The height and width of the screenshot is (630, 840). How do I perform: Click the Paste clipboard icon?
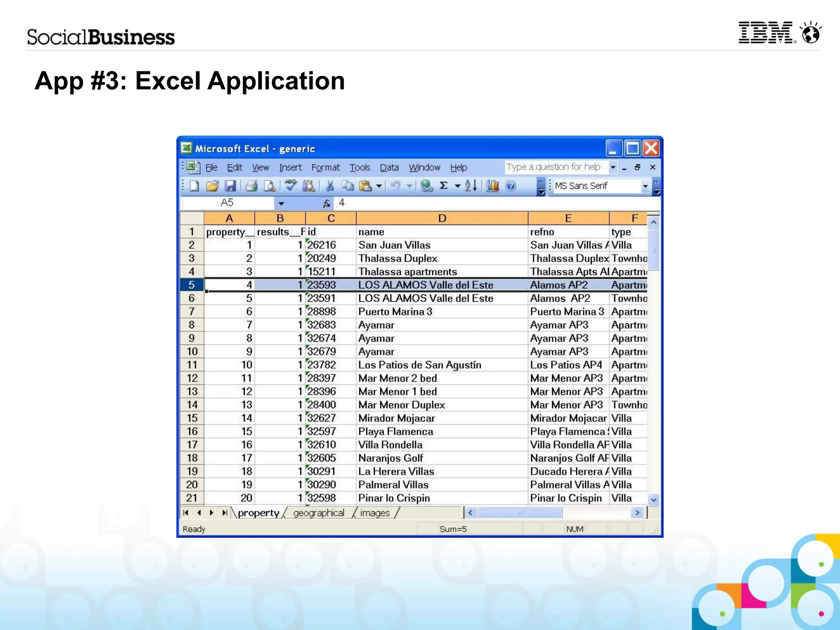(365, 186)
